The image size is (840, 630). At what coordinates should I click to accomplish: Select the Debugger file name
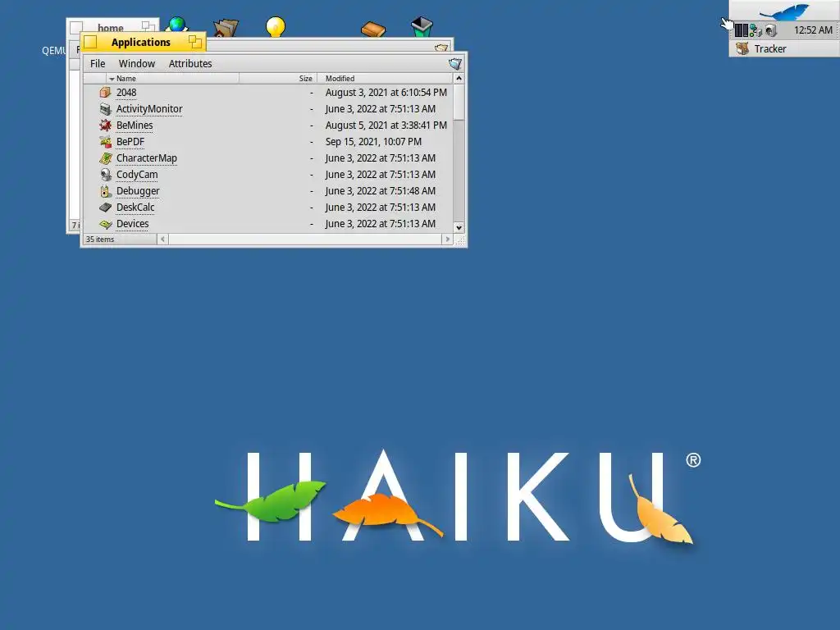click(138, 191)
